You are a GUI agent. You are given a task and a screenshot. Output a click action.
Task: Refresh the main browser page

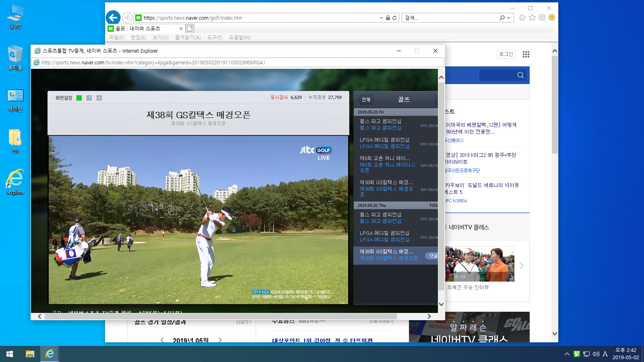(394, 18)
